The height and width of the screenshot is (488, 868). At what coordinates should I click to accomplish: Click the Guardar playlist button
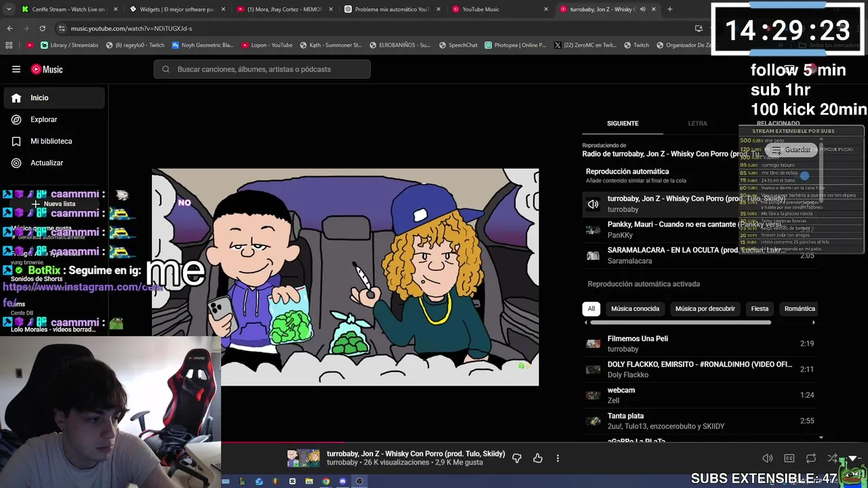coord(791,150)
